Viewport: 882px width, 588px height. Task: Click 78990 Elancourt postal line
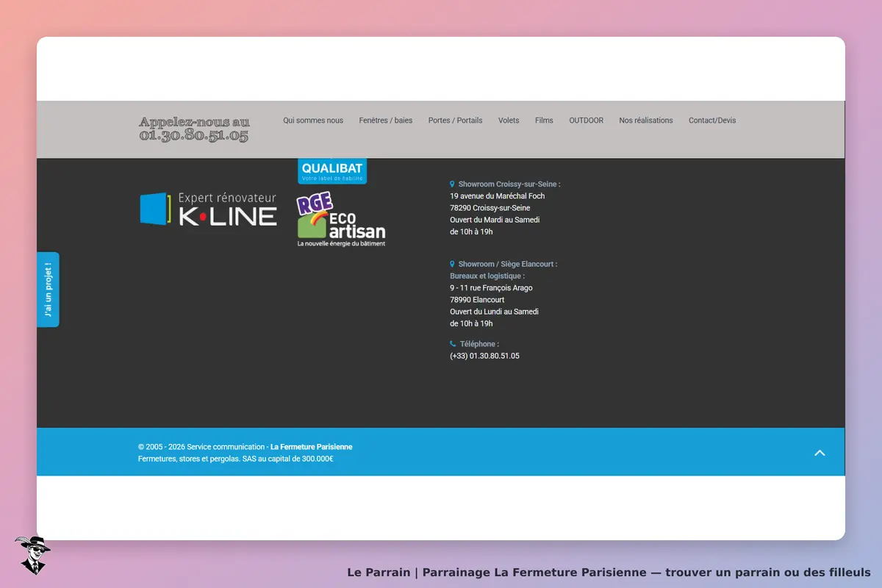(x=477, y=300)
